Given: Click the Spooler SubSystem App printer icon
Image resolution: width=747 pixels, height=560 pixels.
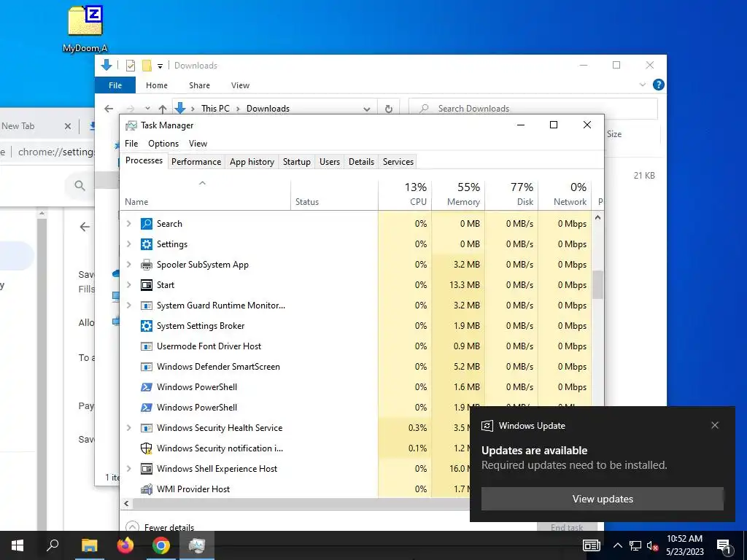Looking at the screenshot, I should coord(146,265).
